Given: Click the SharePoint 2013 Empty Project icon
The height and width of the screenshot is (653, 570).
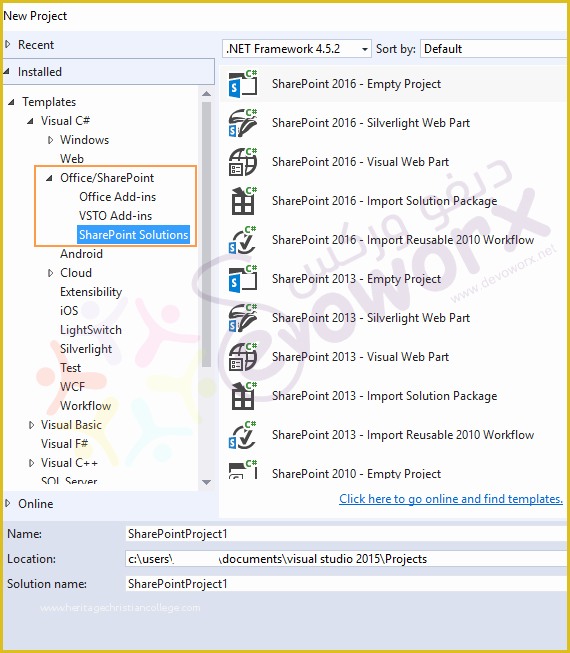Looking at the screenshot, I should click(243, 279).
